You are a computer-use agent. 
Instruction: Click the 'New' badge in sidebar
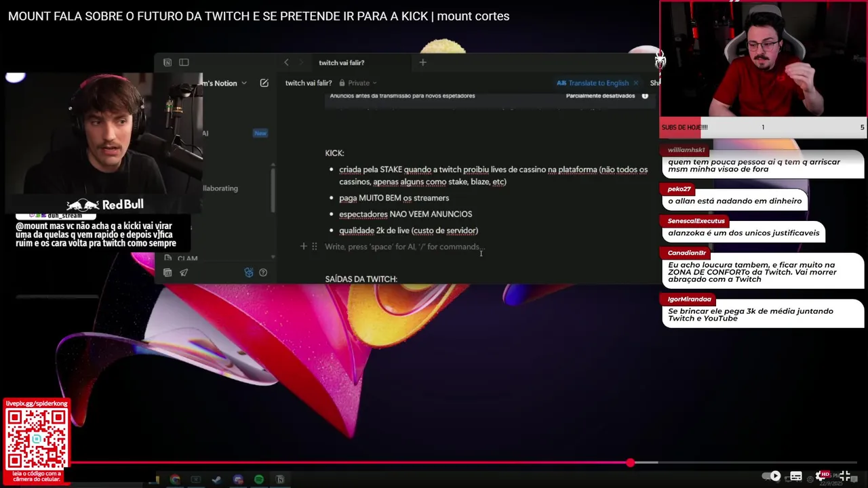pos(260,133)
